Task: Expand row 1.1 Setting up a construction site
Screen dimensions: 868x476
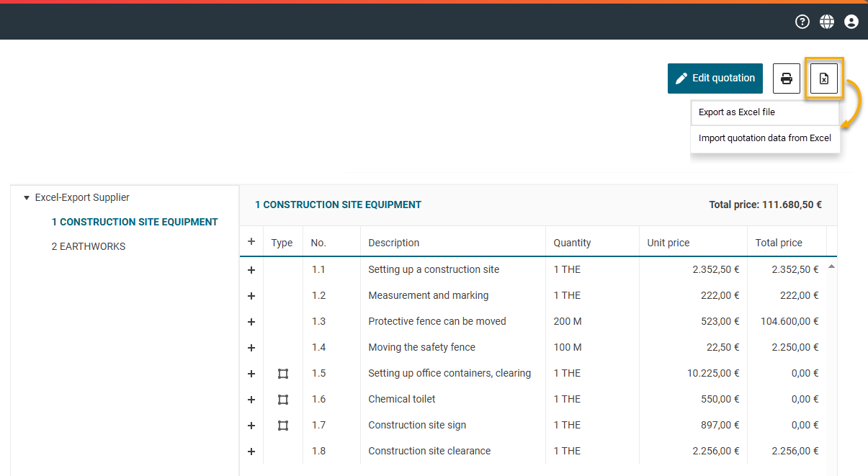Action: [251, 270]
